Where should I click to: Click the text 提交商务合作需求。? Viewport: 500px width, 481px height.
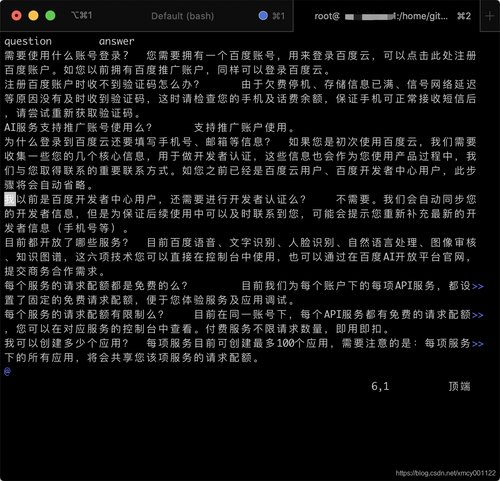55,271
